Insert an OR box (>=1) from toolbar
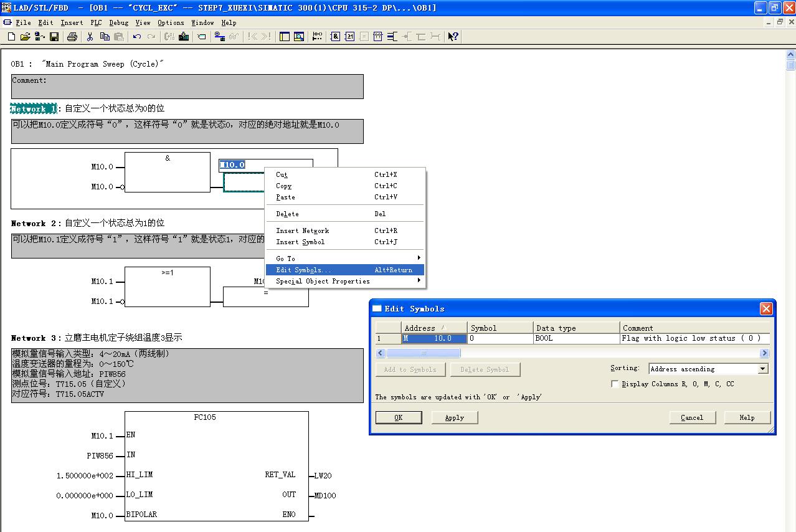Image resolution: width=796 pixels, height=532 pixels. pos(349,37)
